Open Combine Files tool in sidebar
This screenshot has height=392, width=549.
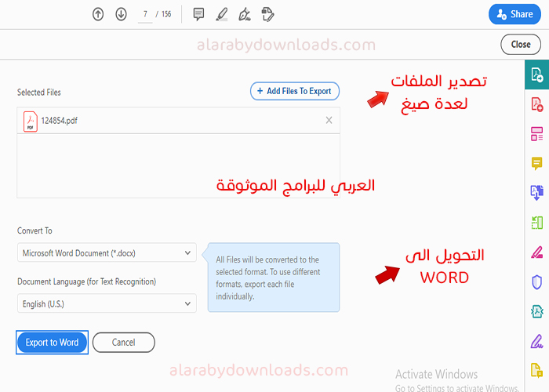[x=536, y=193]
